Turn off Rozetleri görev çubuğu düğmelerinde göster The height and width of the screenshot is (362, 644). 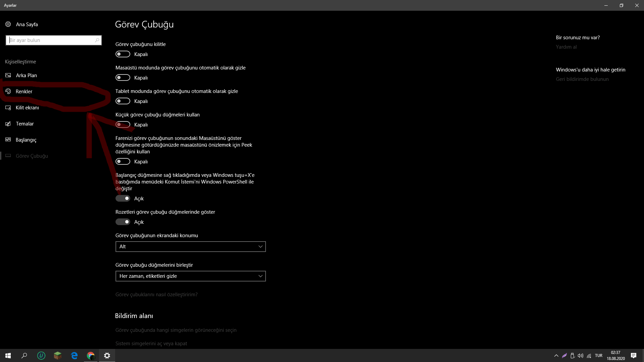[x=123, y=222]
